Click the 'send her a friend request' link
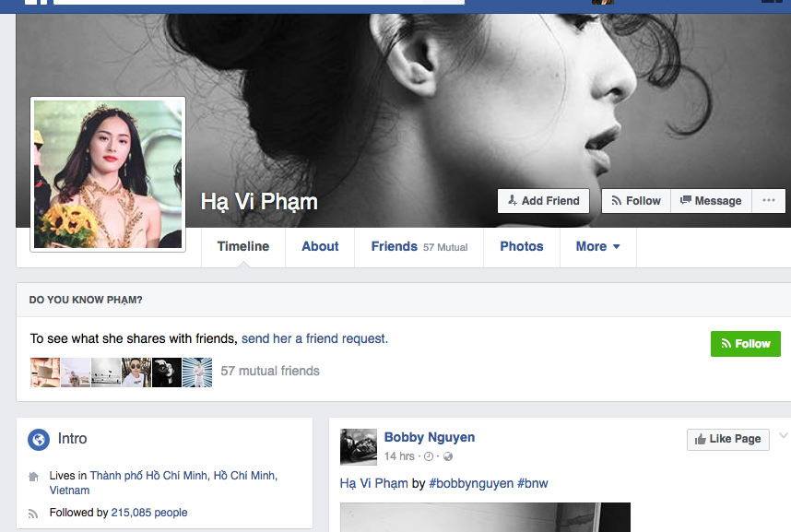This screenshot has width=791, height=532. click(x=314, y=338)
